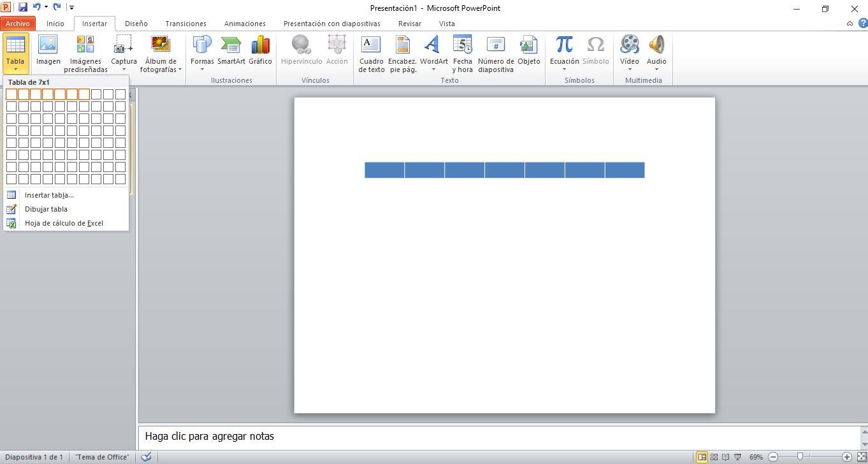Expand the Ecuación dropdown
Viewport: 868px width, 464px height.
[564, 69]
